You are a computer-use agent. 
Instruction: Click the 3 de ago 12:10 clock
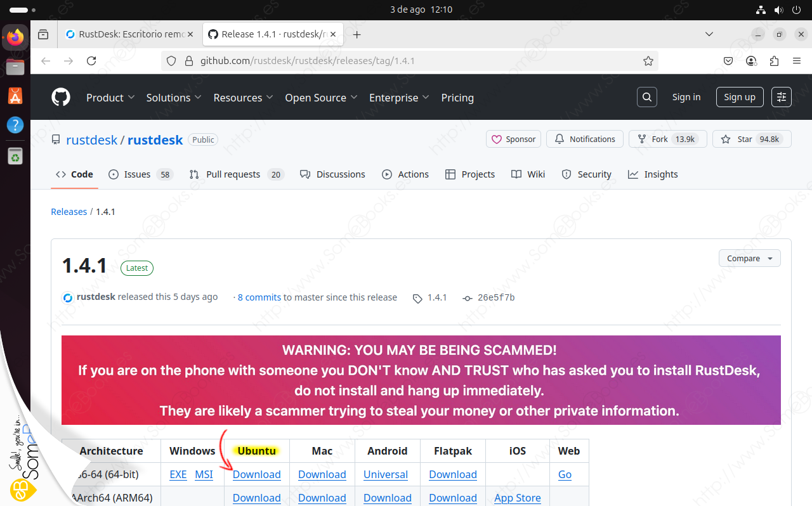[421, 10]
